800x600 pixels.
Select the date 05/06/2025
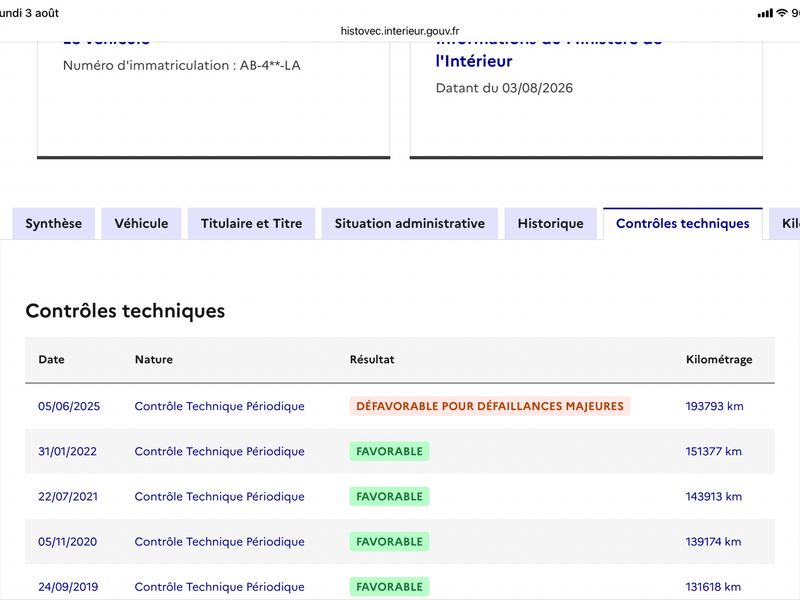[x=69, y=406]
